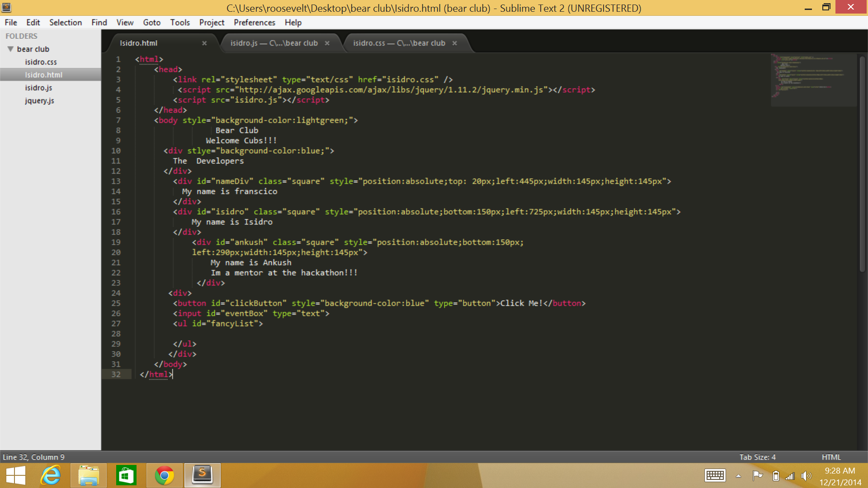This screenshot has width=868, height=488.
Task: Click the volume speaker tray icon
Action: [806, 476]
